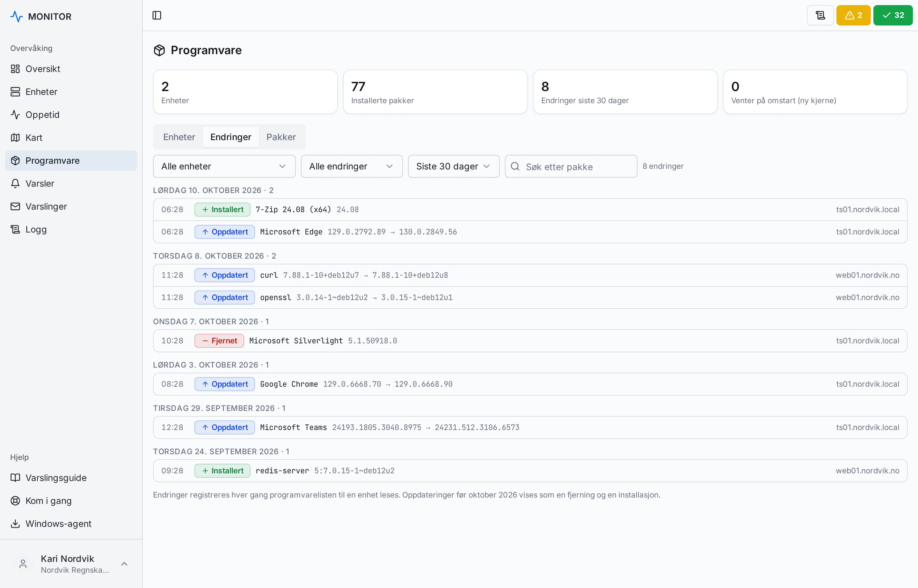Click the Installerte pakker 77 card

(435, 92)
